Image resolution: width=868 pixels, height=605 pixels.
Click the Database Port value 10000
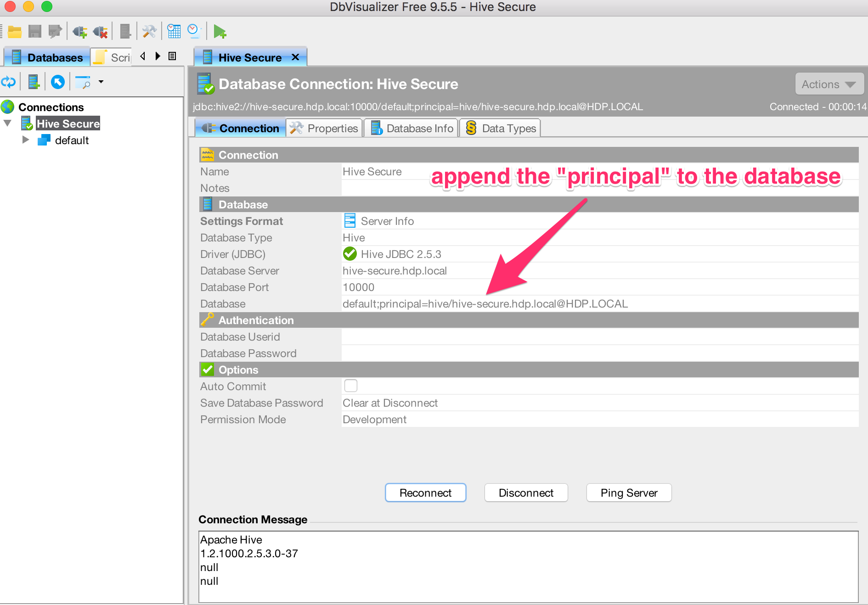tap(358, 287)
